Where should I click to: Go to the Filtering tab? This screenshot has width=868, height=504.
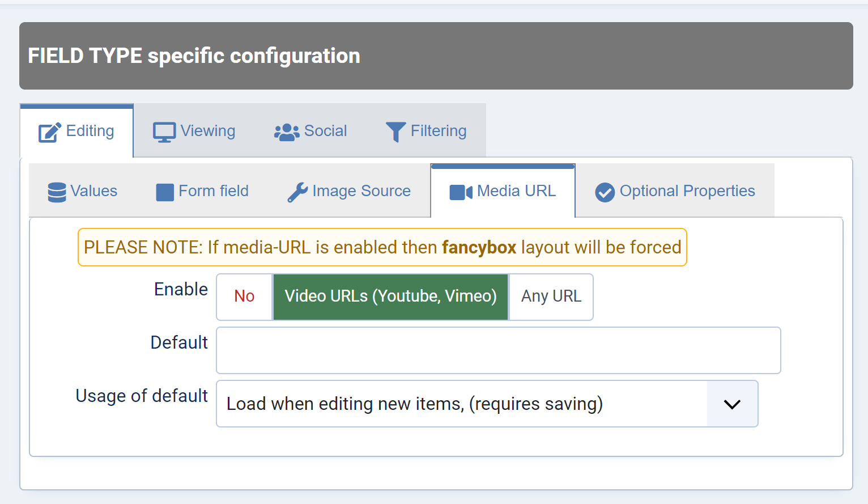(426, 131)
